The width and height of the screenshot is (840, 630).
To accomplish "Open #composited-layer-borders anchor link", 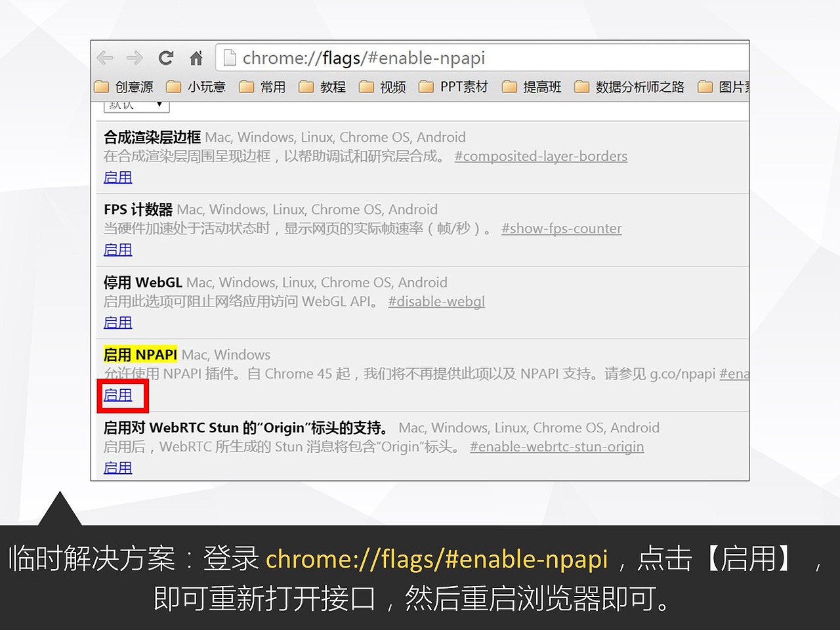I will tap(541, 156).
